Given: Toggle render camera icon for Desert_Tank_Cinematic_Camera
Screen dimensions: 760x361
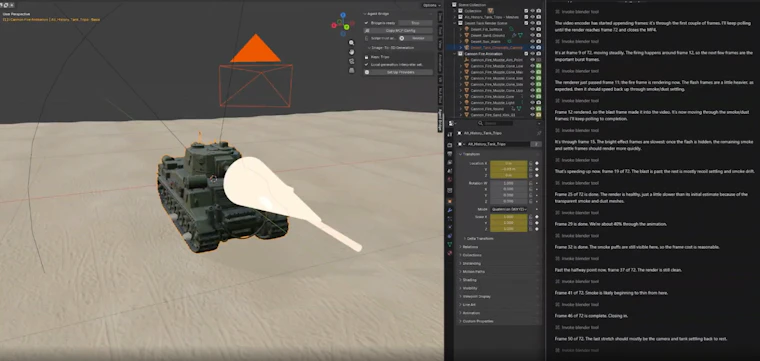Looking at the screenshot, I should pos(538,47).
